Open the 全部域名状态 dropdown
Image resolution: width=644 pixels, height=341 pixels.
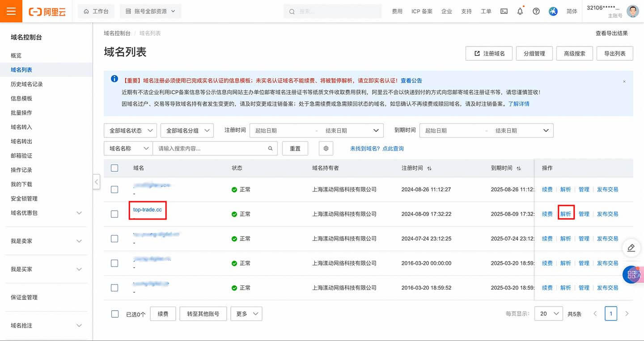(x=130, y=131)
